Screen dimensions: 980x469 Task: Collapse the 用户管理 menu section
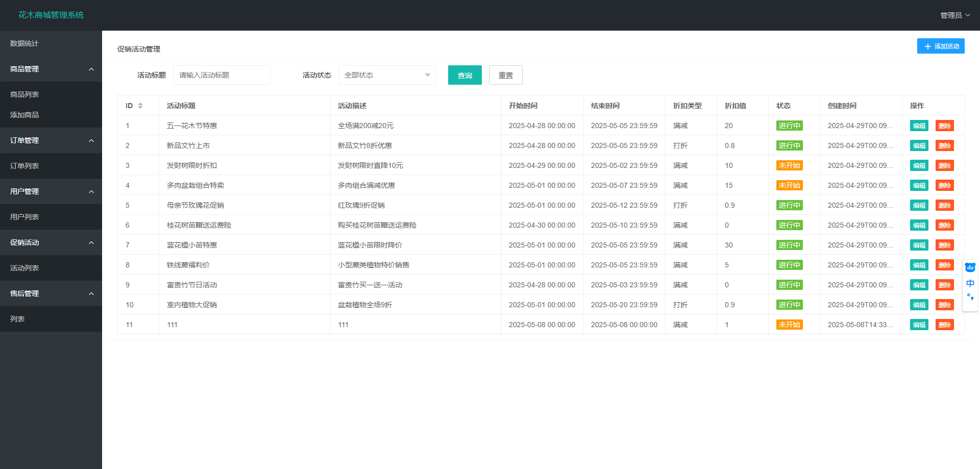51,191
